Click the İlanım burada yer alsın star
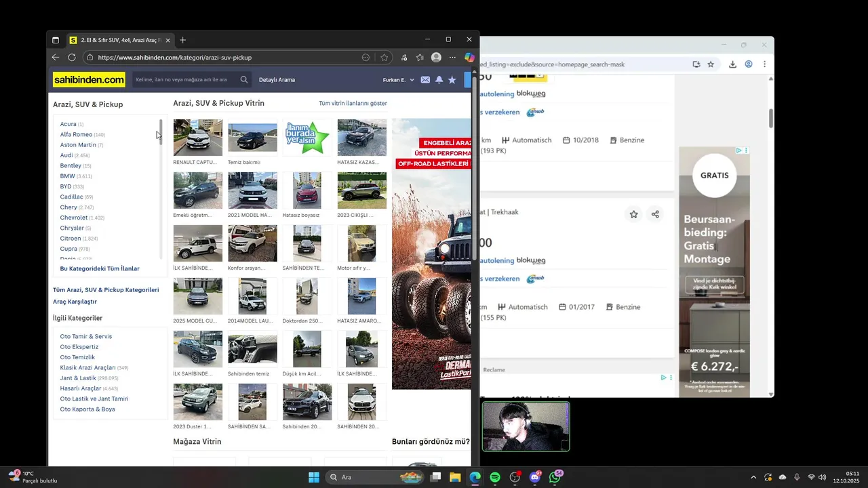This screenshot has width=868, height=488. pyautogui.click(x=307, y=138)
